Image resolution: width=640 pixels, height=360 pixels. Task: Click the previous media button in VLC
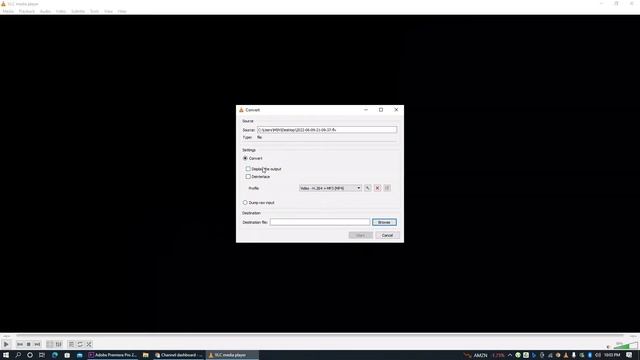coord(20,344)
